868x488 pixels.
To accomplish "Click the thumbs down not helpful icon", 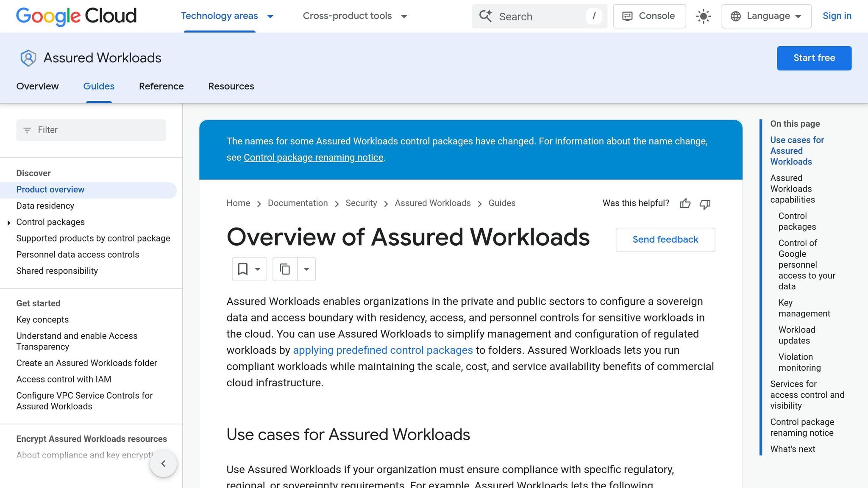I will click(x=705, y=204).
